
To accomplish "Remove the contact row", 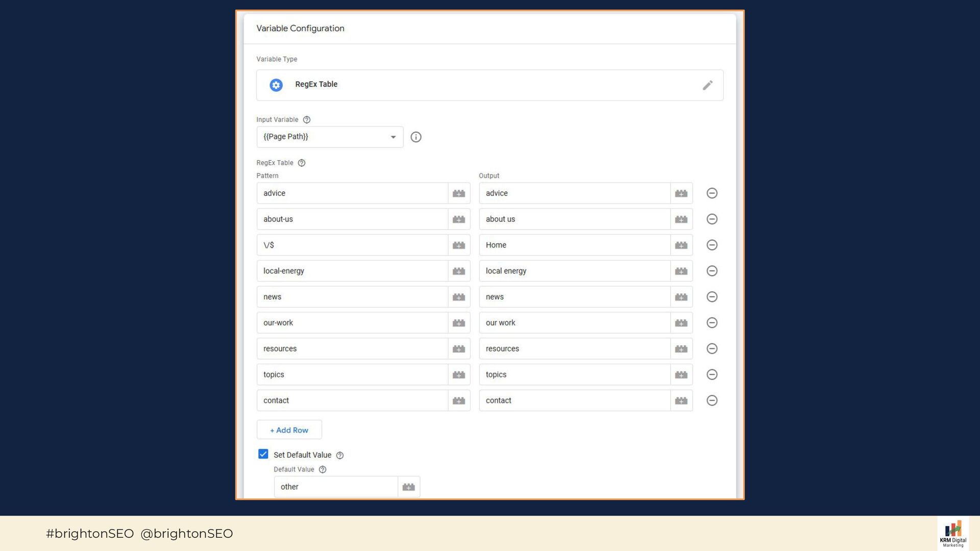I will [712, 401].
